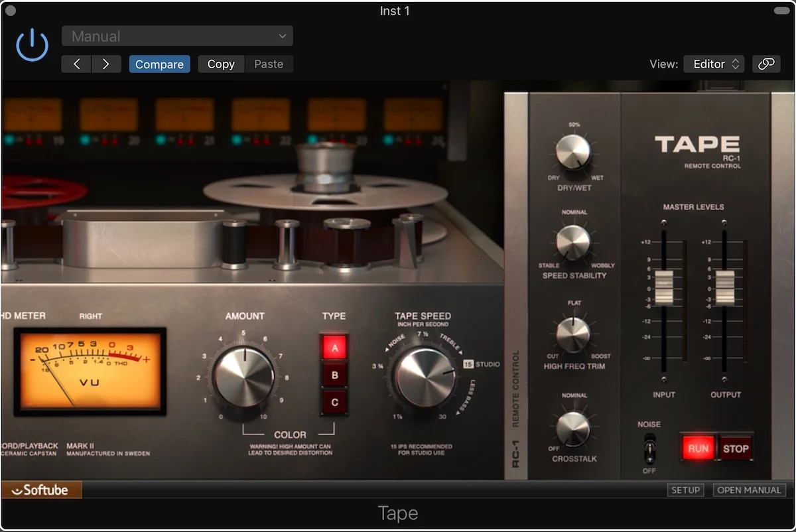The width and height of the screenshot is (796, 532).
Task: Click the red RUN button
Action: pyautogui.click(x=698, y=448)
